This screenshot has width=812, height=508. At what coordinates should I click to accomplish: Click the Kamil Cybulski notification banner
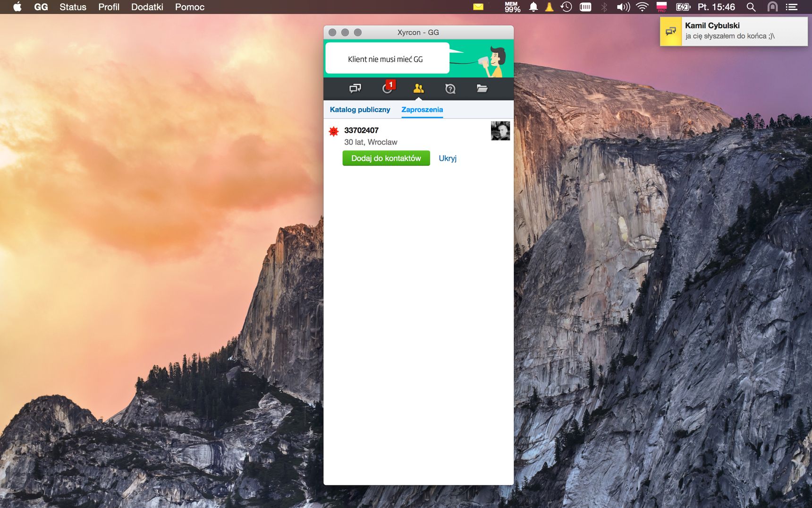(x=734, y=31)
